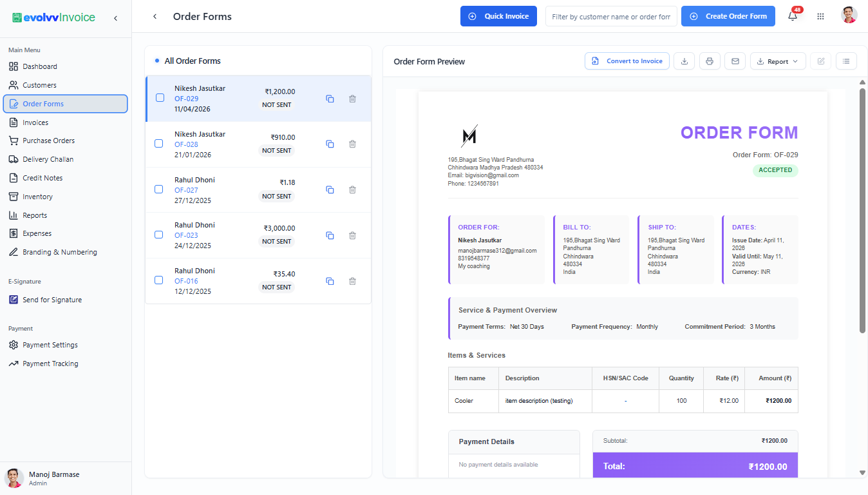Select checkbox for OF-028
The image size is (868, 495).
(x=159, y=143)
